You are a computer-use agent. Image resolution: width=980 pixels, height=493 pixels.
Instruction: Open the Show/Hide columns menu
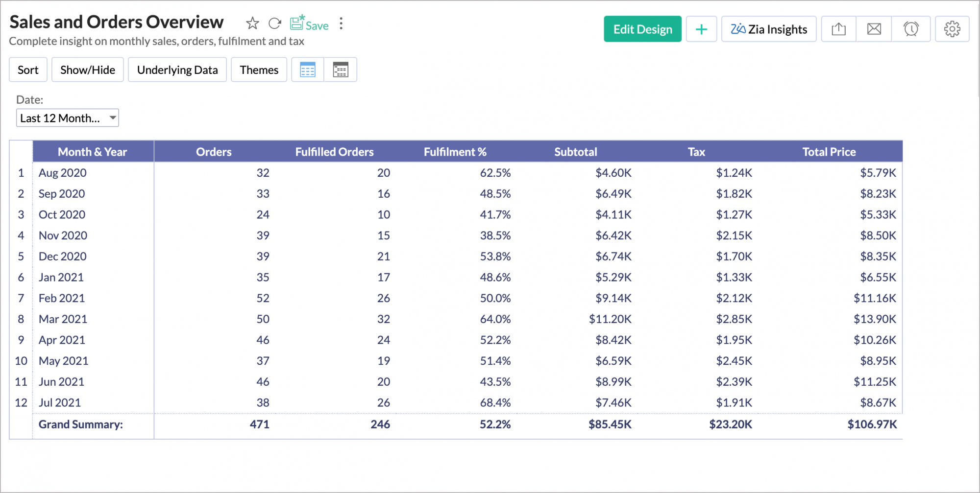tap(88, 70)
